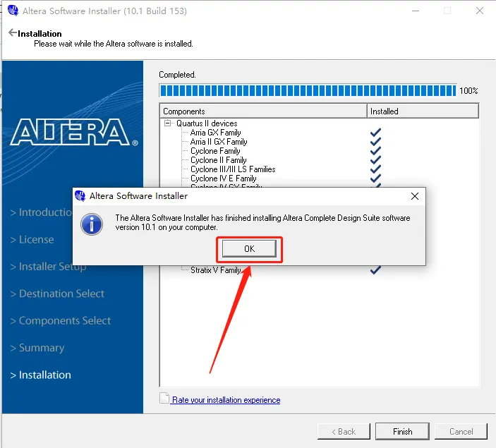Image resolution: width=496 pixels, height=448 pixels.
Task: Select the Introduction step in sidebar
Action: pos(41,212)
